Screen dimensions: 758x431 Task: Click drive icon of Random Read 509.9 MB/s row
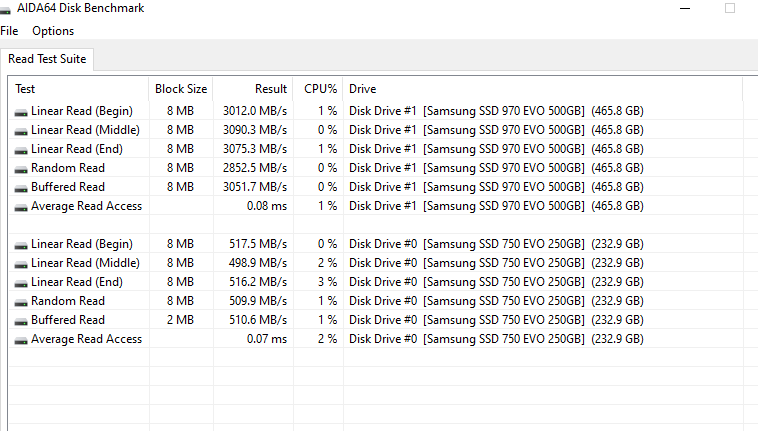pyautogui.click(x=21, y=302)
